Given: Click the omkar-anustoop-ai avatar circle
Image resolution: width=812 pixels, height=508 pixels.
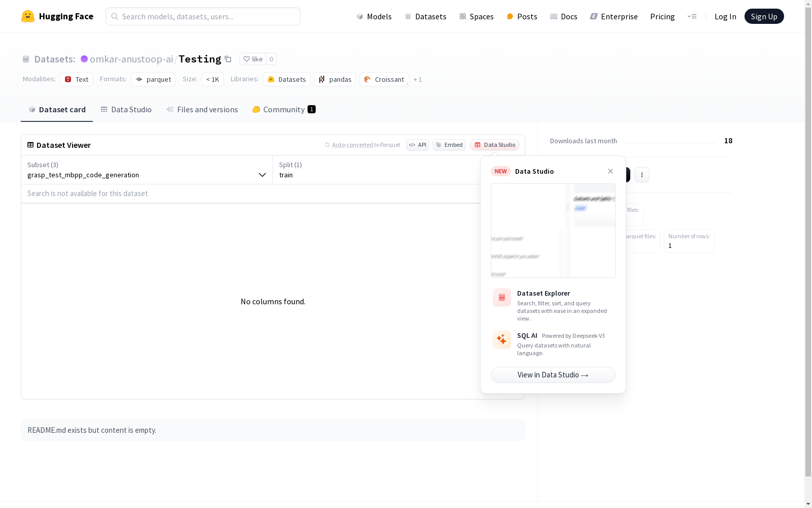Looking at the screenshot, I should pyautogui.click(x=84, y=59).
